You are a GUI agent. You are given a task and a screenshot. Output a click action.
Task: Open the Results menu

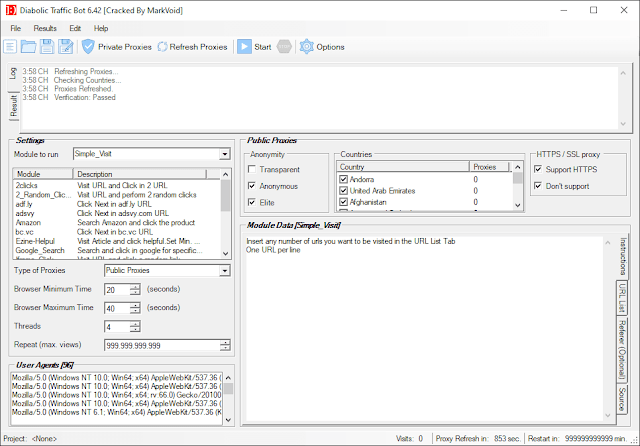click(45, 28)
